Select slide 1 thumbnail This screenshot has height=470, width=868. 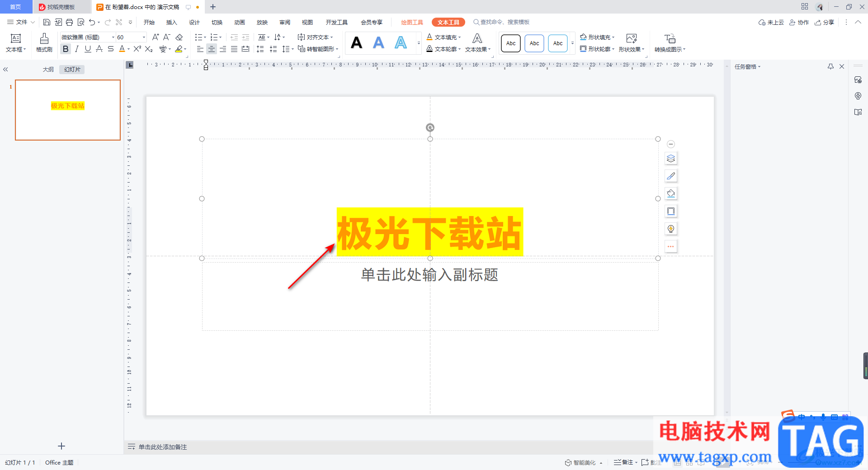tap(68, 110)
